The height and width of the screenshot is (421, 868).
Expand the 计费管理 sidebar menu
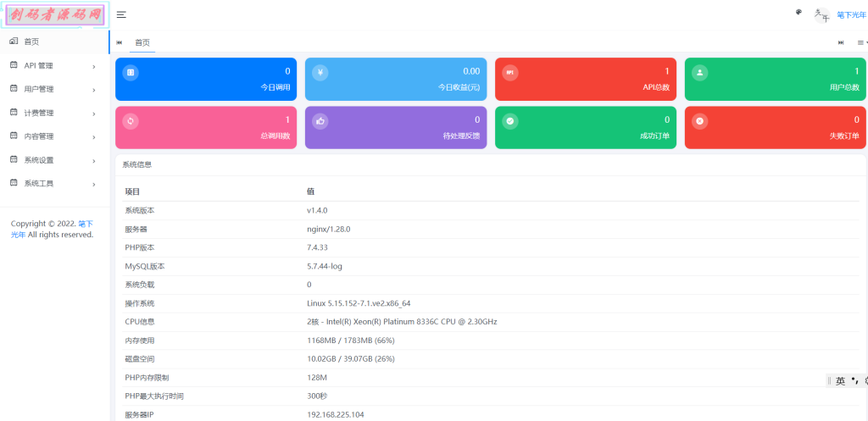click(x=53, y=113)
